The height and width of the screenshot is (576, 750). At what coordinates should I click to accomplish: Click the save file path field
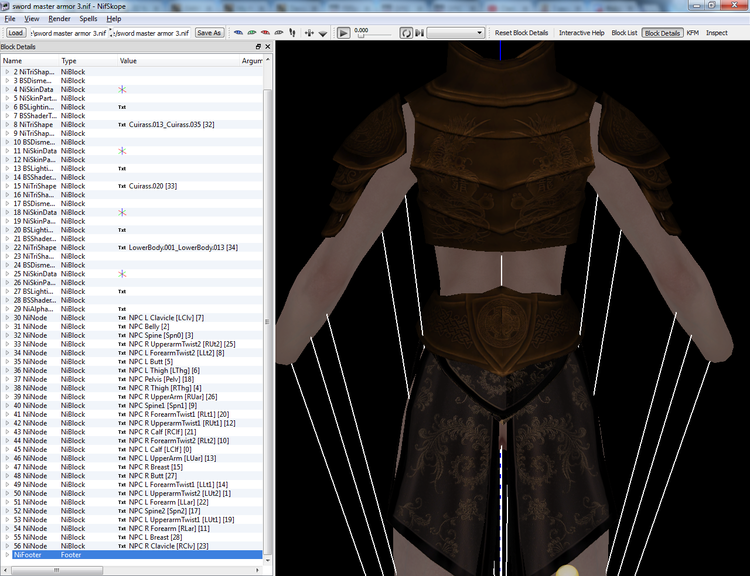coord(153,33)
